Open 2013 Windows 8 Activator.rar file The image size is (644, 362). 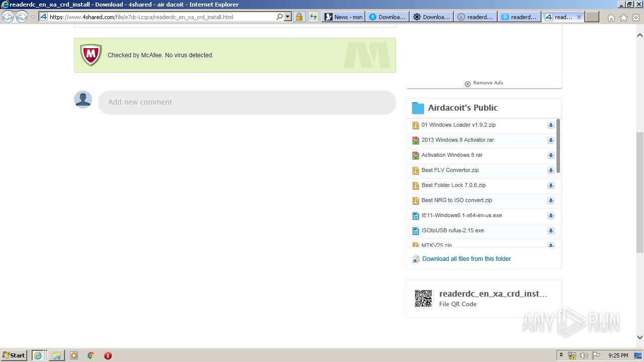458,140
